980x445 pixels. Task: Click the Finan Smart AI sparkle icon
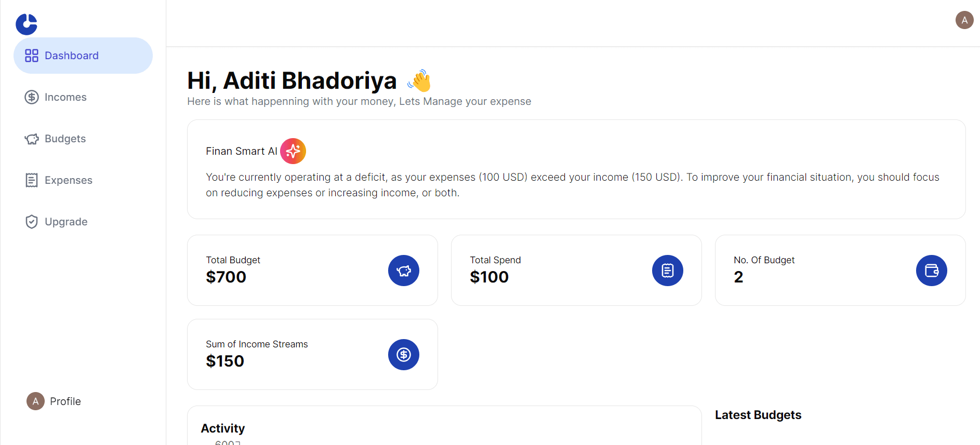click(x=293, y=151)
